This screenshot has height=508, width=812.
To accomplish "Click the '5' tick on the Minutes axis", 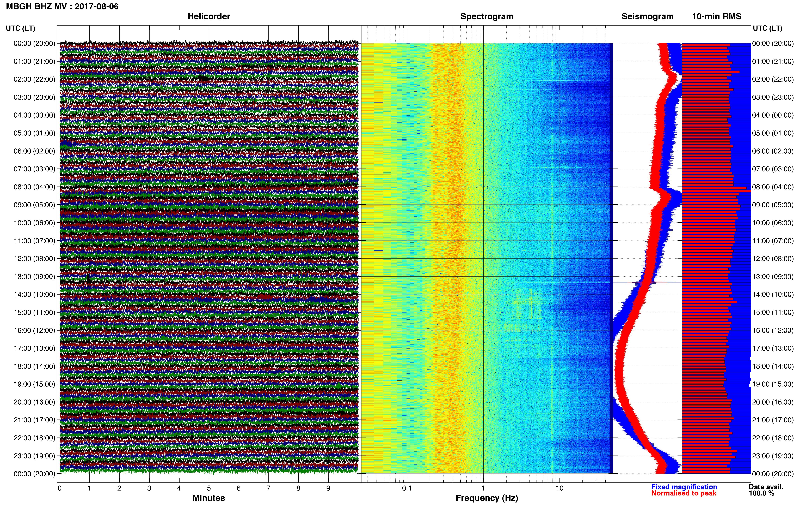I will click(209, 488).
